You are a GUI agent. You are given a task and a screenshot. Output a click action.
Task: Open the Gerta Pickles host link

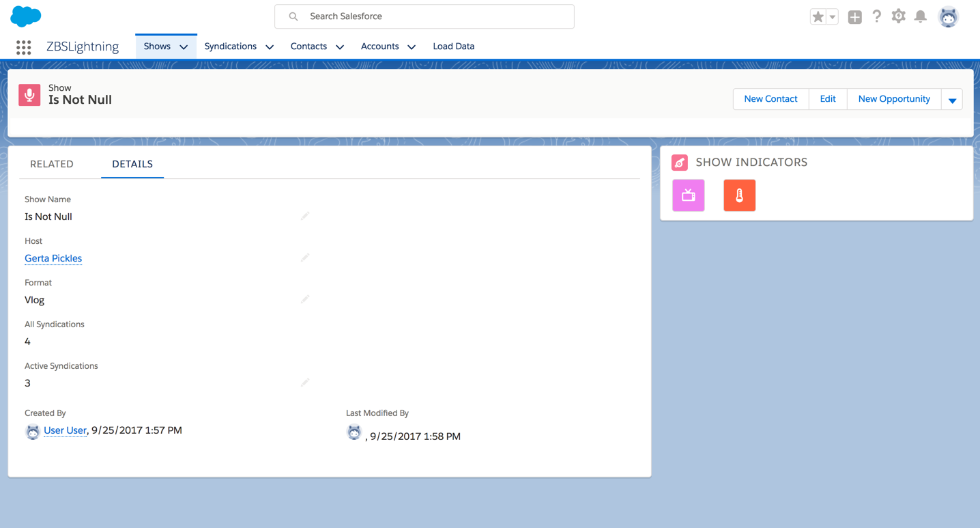(53, 258)
